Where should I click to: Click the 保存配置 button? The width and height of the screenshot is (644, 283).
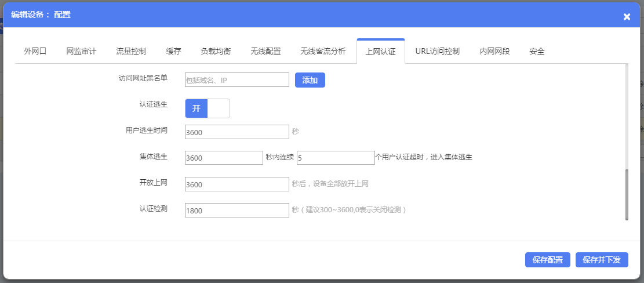(x=547, y=260)
